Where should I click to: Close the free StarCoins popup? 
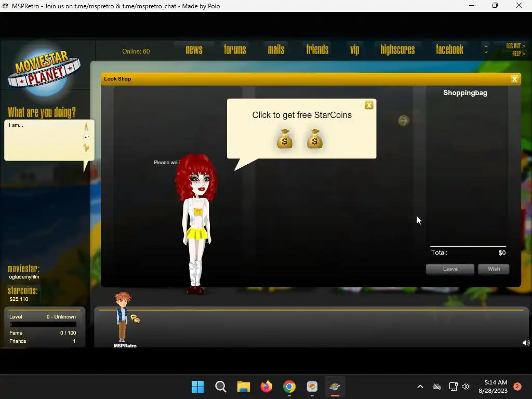coord(369,105)
